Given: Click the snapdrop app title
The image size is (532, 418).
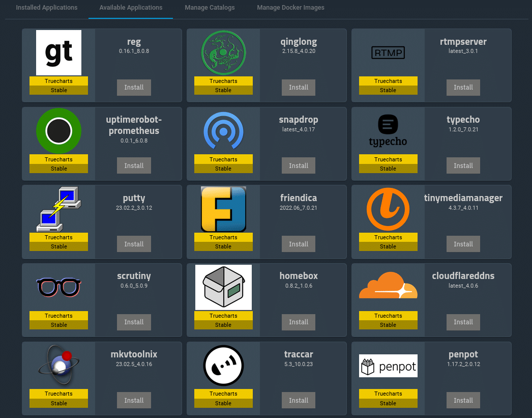Looking at the screenshot, I should pyautogui.click(x=299, y=120).
